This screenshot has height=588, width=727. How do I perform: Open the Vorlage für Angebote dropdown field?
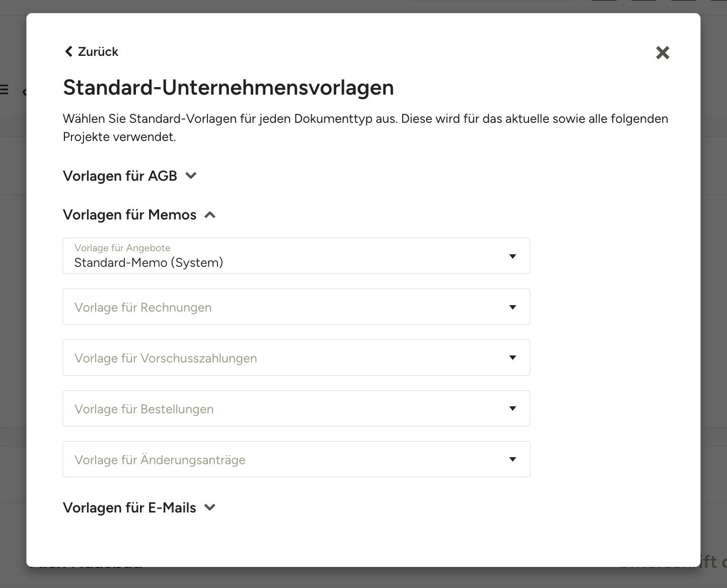296,256
